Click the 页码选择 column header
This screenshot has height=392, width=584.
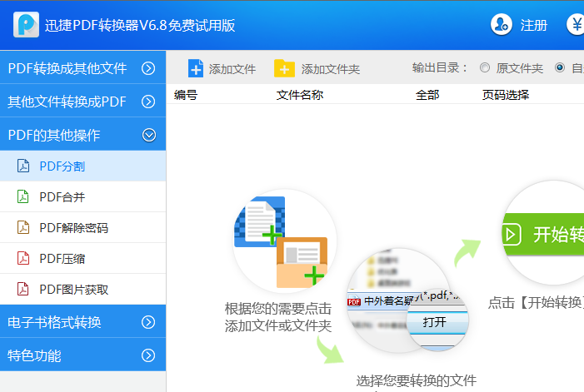click(506, 95)
